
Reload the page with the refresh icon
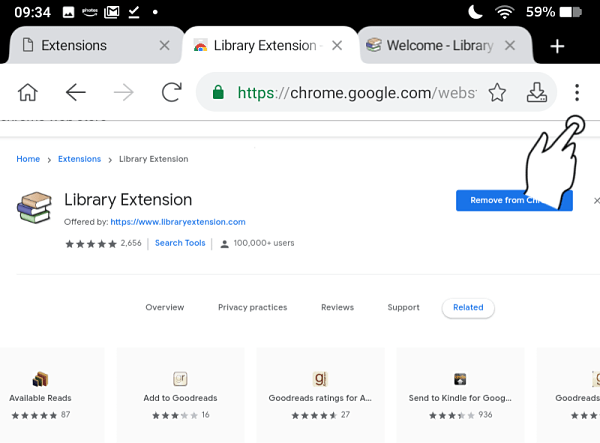pos(171,93)
